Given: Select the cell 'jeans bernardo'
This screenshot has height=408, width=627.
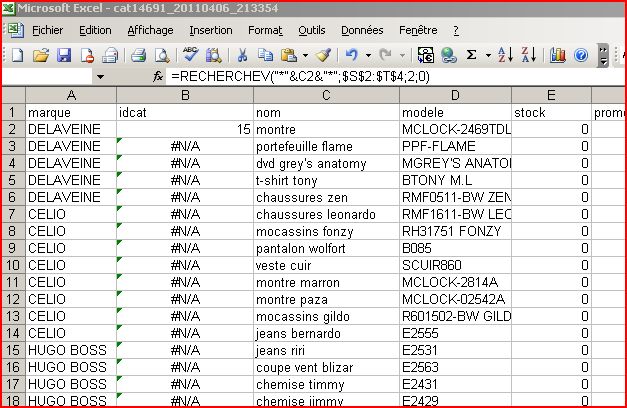Looking at the screenshot, I should tap(326, 333).
